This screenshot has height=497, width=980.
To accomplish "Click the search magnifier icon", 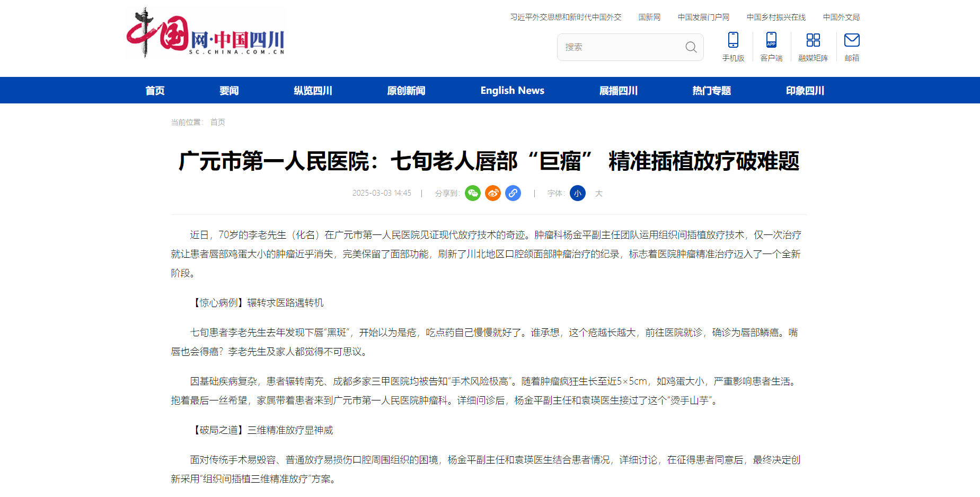I will [691, 47].
